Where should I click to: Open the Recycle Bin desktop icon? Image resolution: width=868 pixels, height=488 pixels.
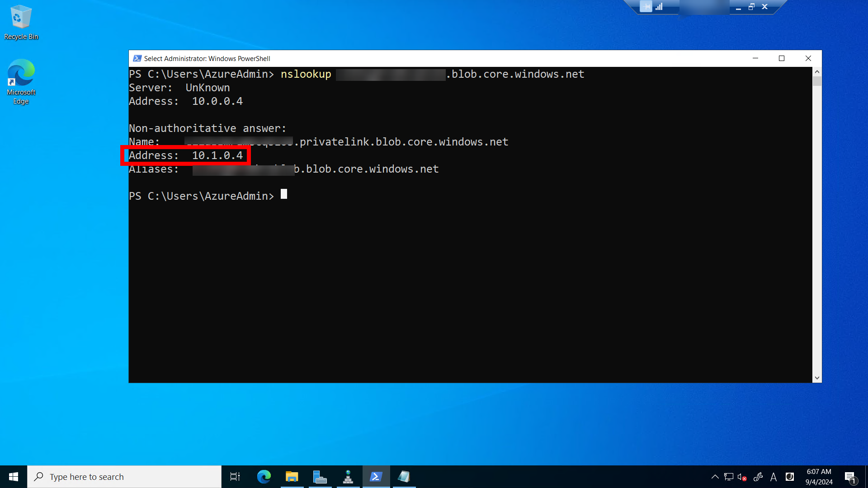(x=21, y=23)
